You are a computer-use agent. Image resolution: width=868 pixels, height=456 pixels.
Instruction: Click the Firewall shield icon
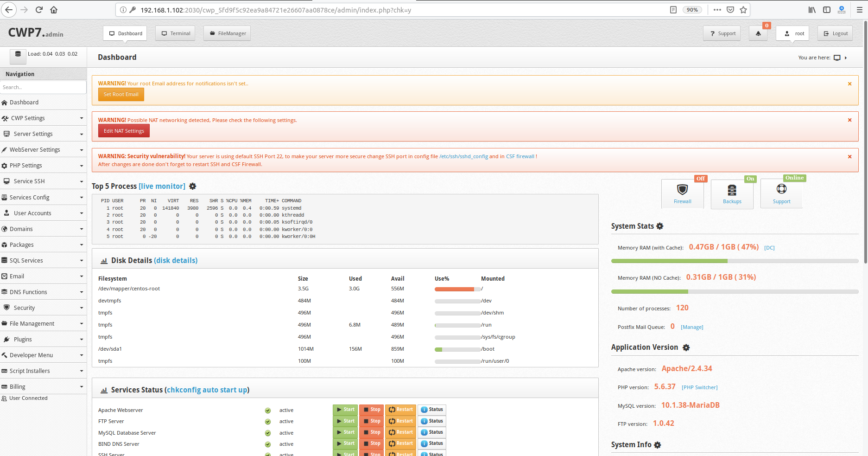click(x=682, y=190)
